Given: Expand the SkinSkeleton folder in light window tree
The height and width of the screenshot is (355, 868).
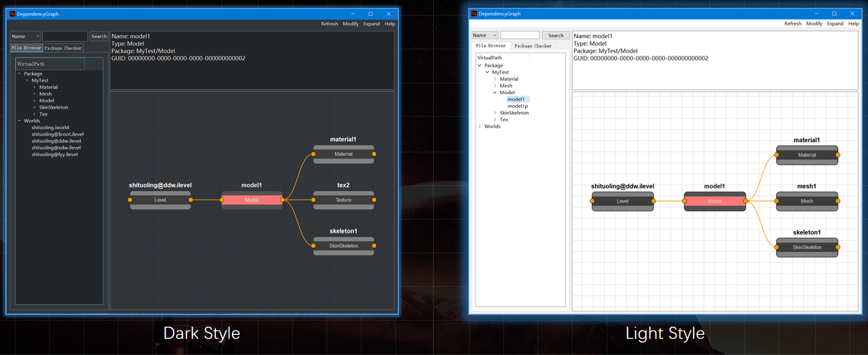Looking at the screenshot, I should 495,113.
